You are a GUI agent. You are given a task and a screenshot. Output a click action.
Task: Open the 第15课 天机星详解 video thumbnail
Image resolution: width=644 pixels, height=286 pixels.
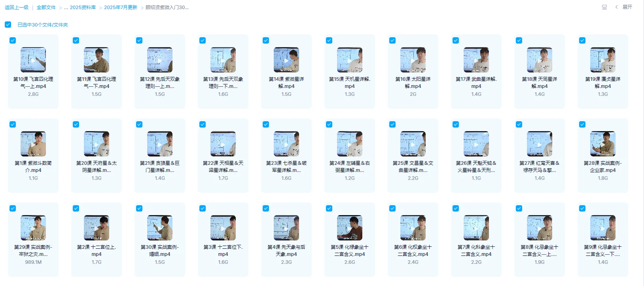(x=350, y=60)
